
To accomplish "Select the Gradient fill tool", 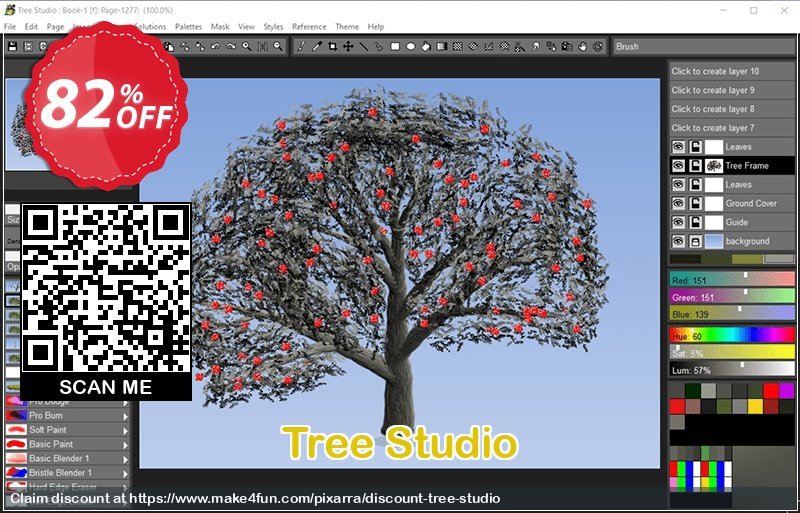I will tap(442, 46).
